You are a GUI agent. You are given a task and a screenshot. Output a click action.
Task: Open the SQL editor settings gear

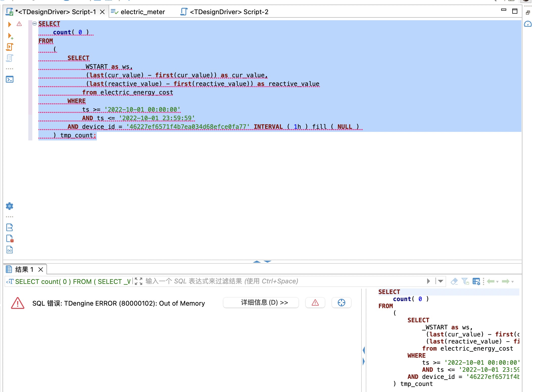click(x=10, y=206)
